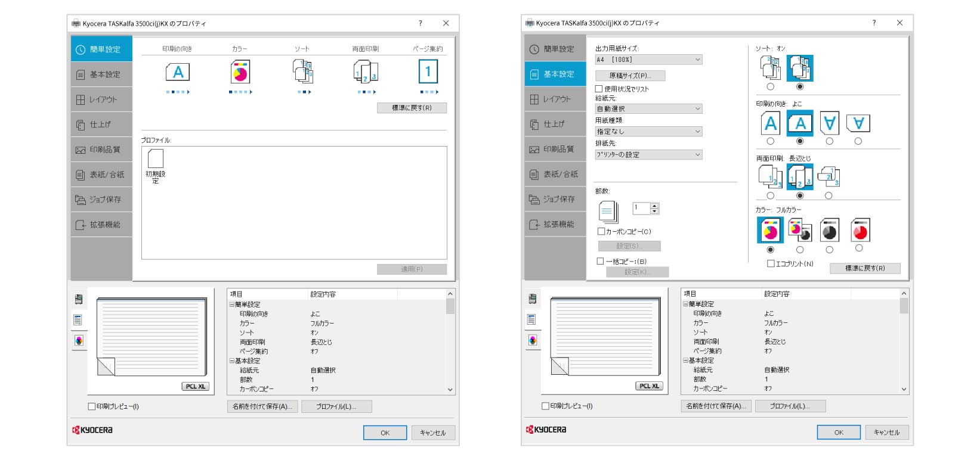Click the ページ集約 icon in left window
The image size is (980, 460).
point(428,72)
